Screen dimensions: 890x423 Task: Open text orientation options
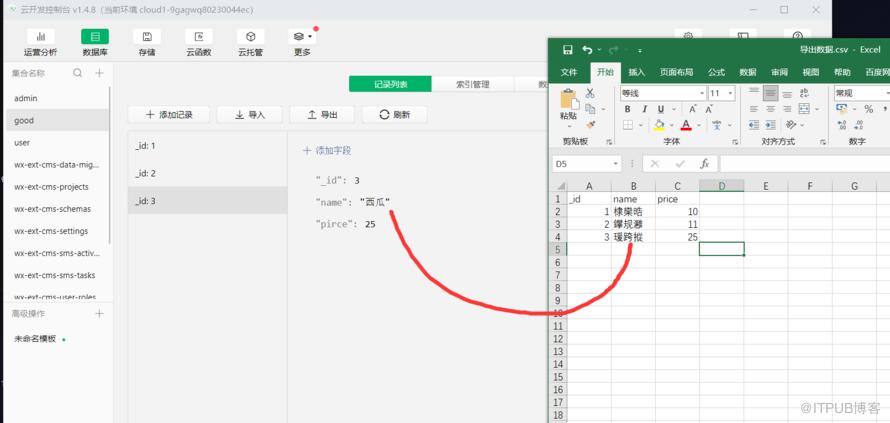[790, 125]
